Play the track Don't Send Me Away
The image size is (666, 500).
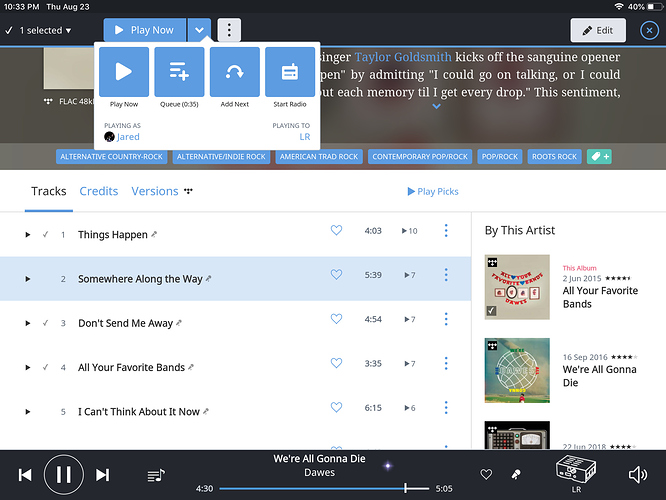[28, 323]
